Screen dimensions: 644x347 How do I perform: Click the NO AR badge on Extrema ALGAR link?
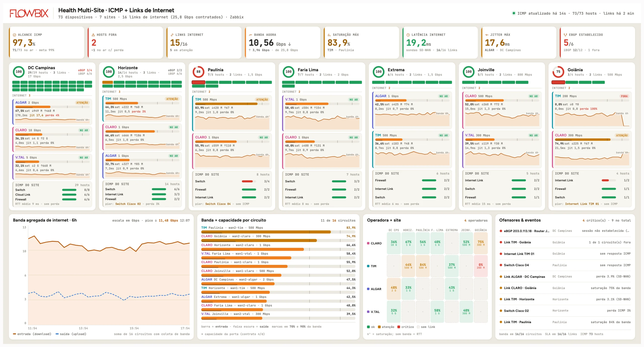click(x=444, y=96)
